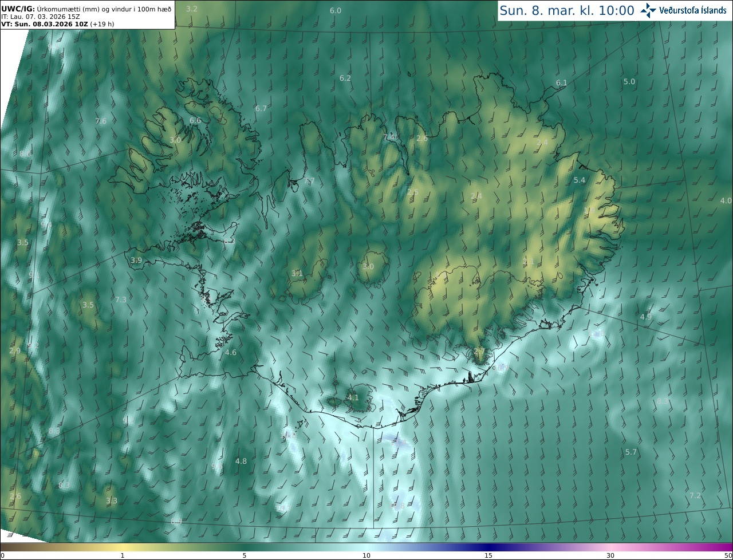This screenshot has height=560, width=733.
Task: Click the map value 2.9
Action: click(x=15, y=350)
